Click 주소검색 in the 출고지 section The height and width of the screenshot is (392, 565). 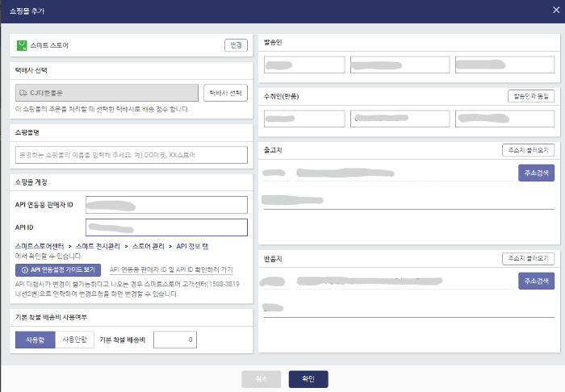point(536,173)
